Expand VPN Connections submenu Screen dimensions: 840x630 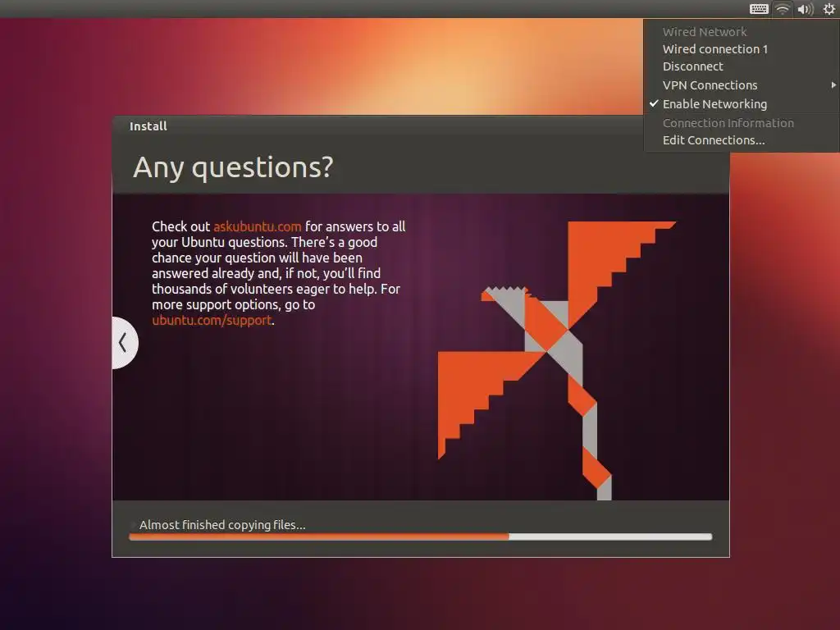(742, 85)
